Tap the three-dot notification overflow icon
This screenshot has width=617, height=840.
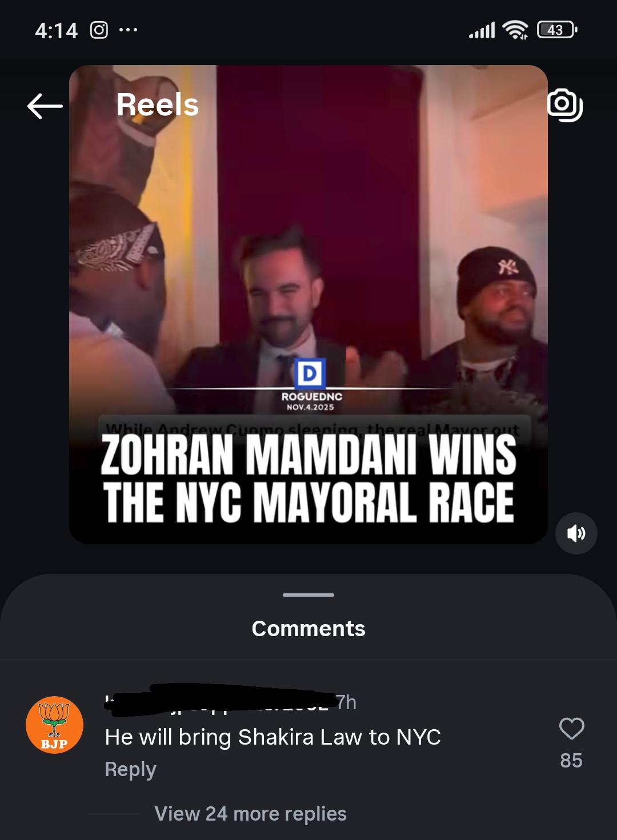tap(128, 30)
